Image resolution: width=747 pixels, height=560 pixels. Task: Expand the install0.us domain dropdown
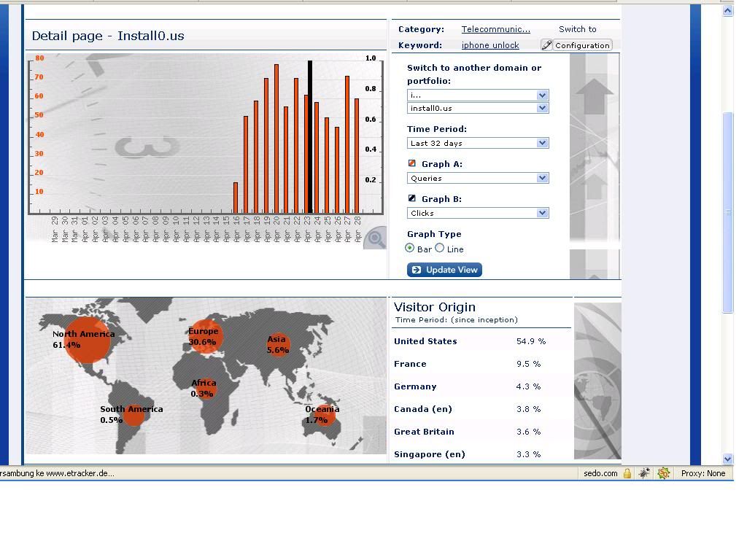[x=477, y=108]
